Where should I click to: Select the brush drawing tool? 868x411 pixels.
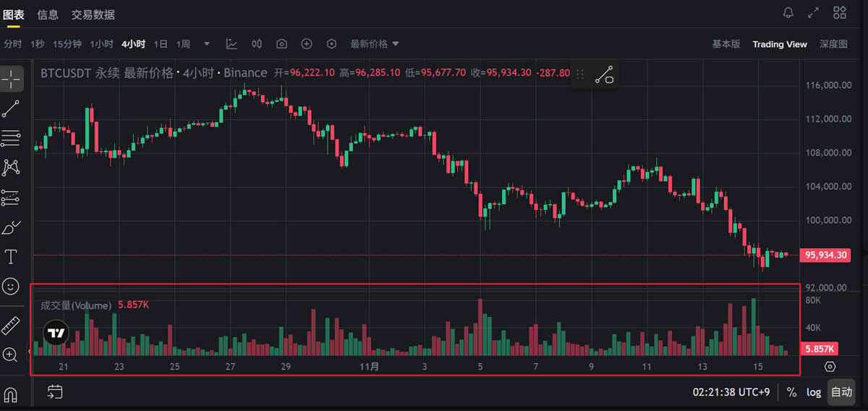click(11, 227)
